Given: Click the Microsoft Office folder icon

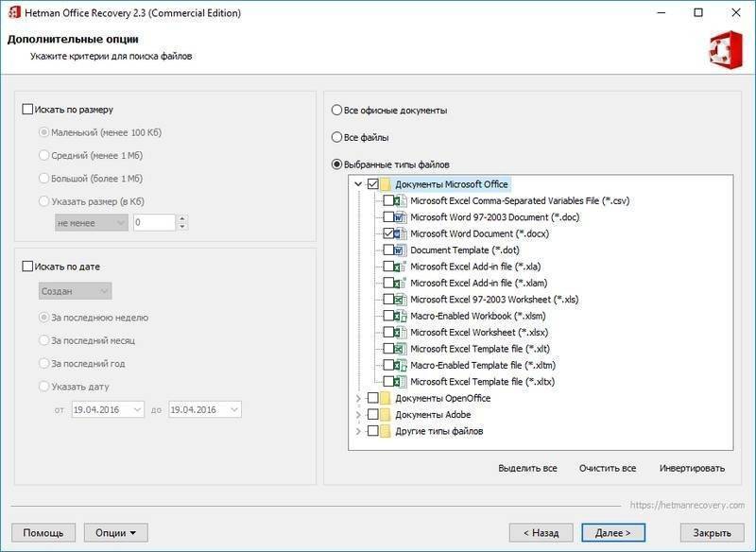Looking at the screenshot, I should click(x=386, y=184).
